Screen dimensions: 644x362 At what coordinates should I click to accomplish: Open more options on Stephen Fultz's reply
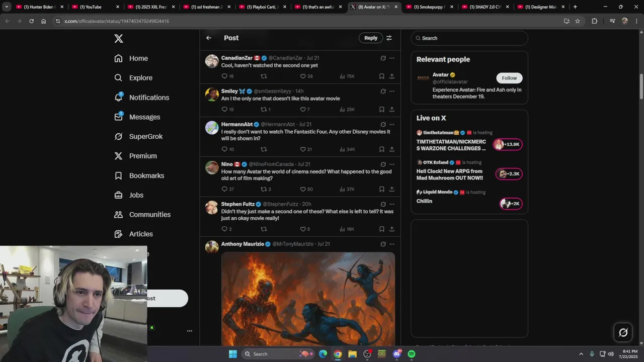392,205
